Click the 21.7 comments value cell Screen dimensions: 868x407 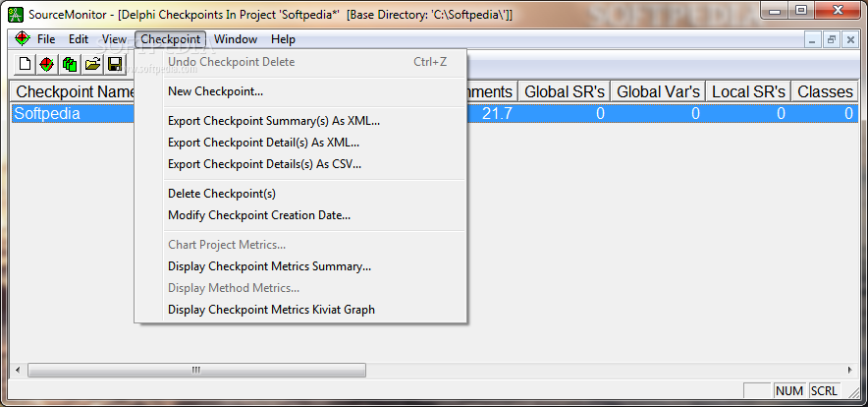pyautogui.click(x=497, y=114)
